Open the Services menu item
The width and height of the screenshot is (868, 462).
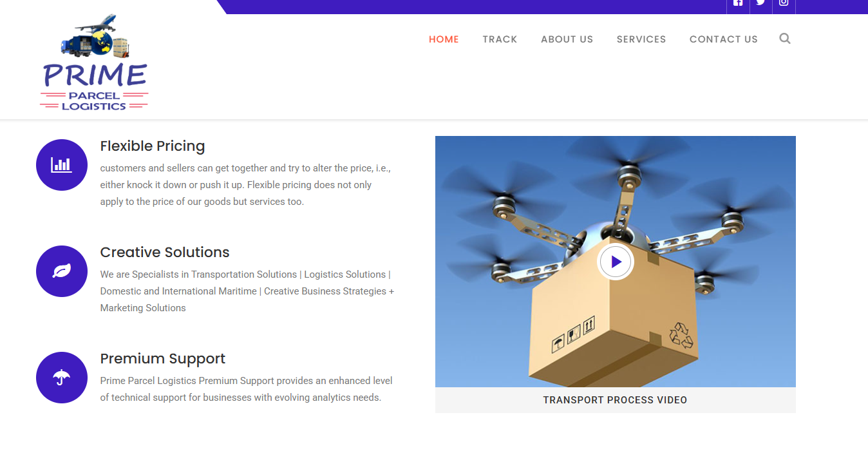[641, 39]
